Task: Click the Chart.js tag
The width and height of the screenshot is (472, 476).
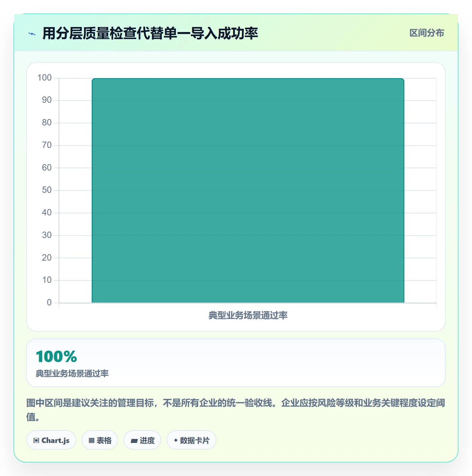Action: point(51,440)
